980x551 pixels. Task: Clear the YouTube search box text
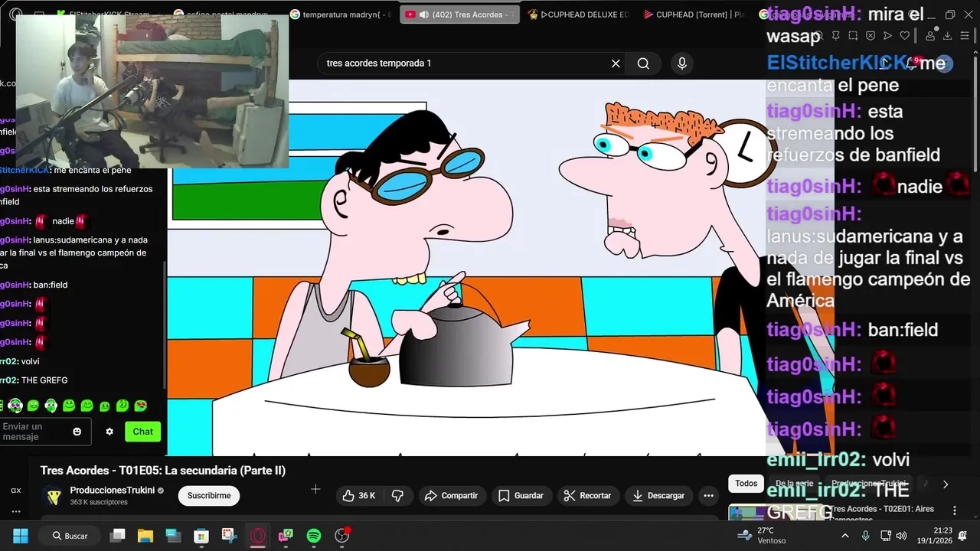point(616,64)
